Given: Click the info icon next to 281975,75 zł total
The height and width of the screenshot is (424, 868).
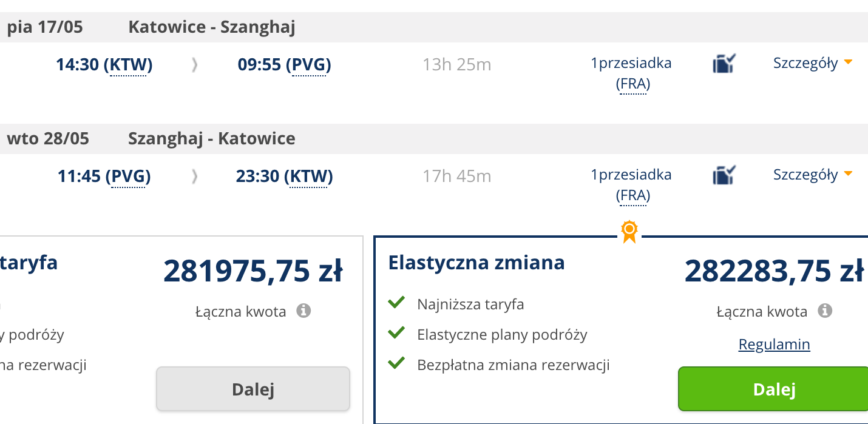Looking at the screenshot, I should tap(303, 311).
